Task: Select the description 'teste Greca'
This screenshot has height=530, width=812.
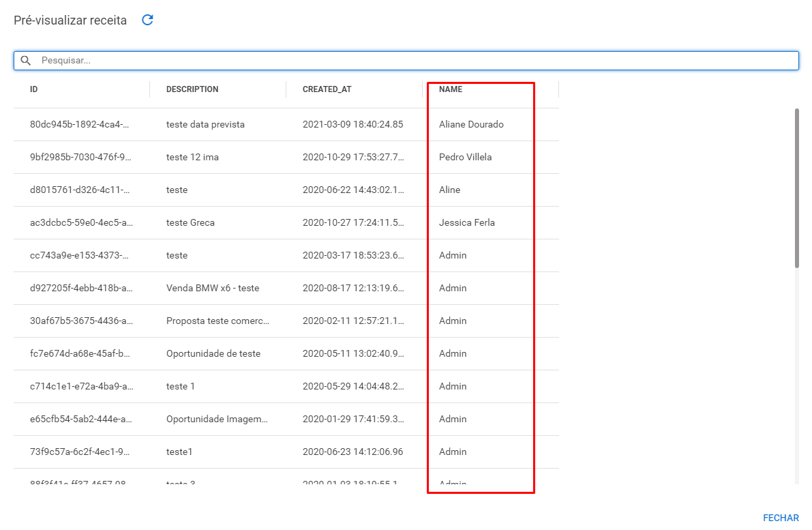Action: point(190,222)
